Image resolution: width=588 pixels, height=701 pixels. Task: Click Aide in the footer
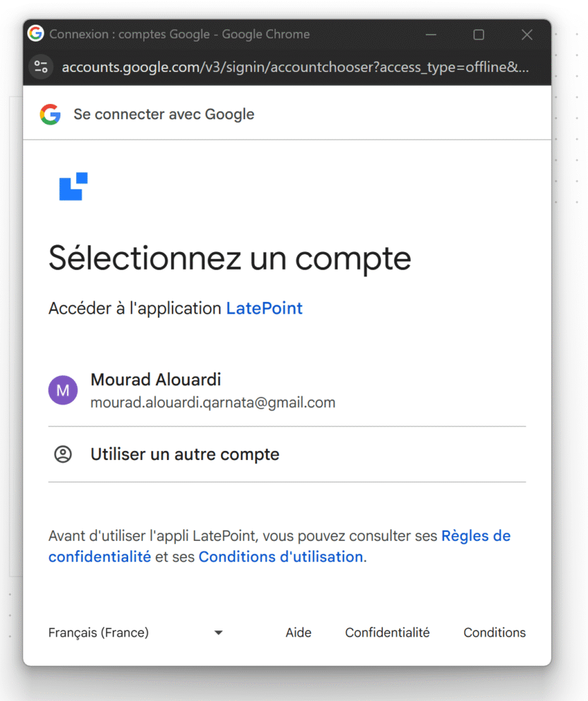(x=298, y=633)
